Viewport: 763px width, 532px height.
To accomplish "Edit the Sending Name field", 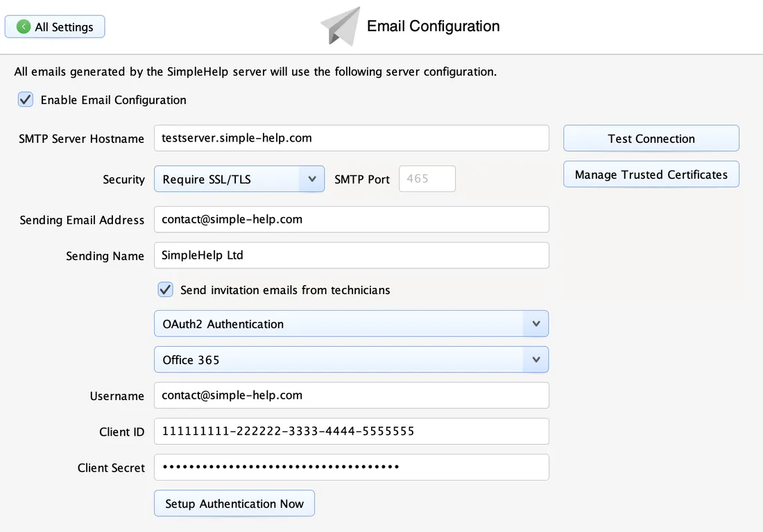I will click(351, 255).
